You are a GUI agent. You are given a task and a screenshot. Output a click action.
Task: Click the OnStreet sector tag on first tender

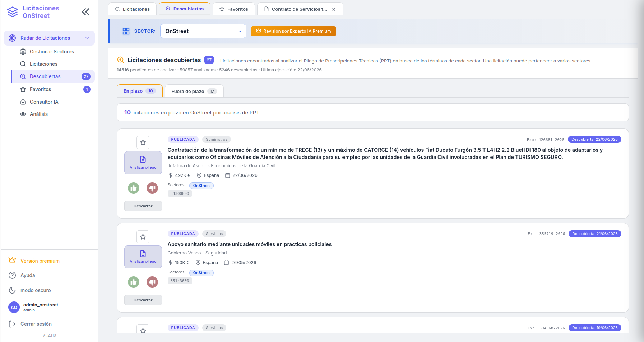(201, 186)
